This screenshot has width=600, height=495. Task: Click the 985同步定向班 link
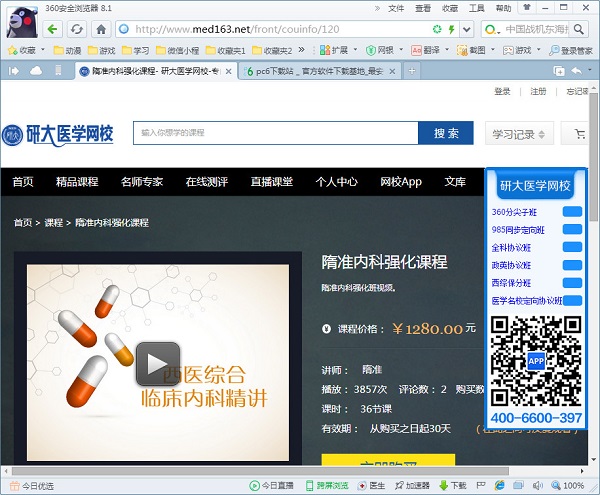[518, 230]
